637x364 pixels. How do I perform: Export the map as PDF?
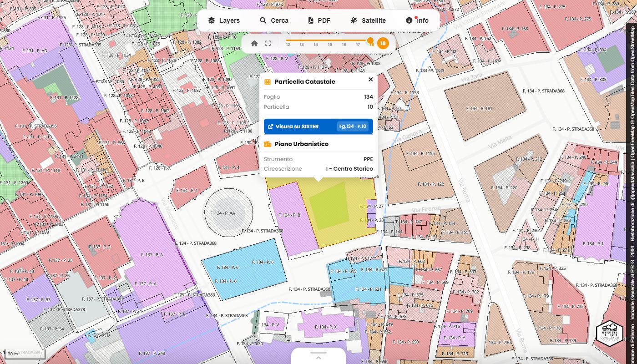pos(319,20)
